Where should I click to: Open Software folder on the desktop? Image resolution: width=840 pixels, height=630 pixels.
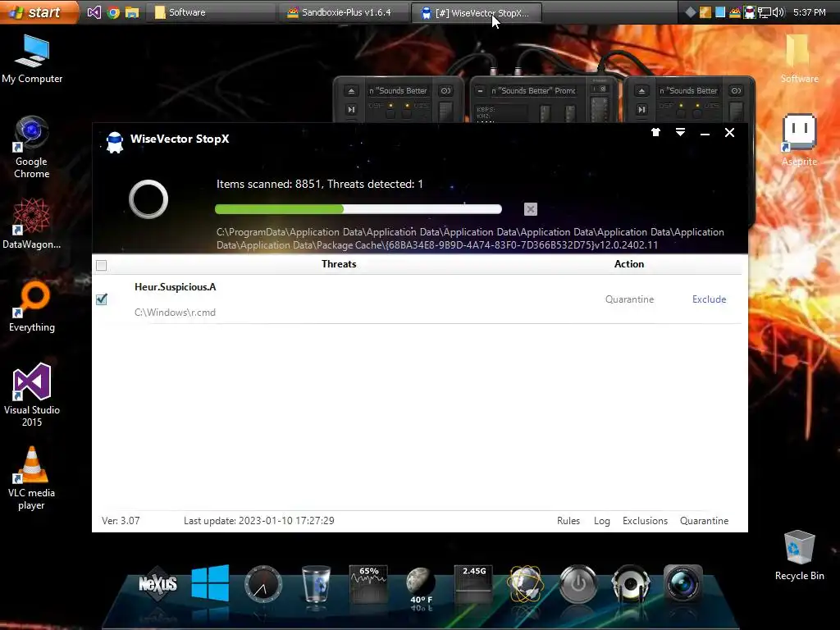click(799, 59)
